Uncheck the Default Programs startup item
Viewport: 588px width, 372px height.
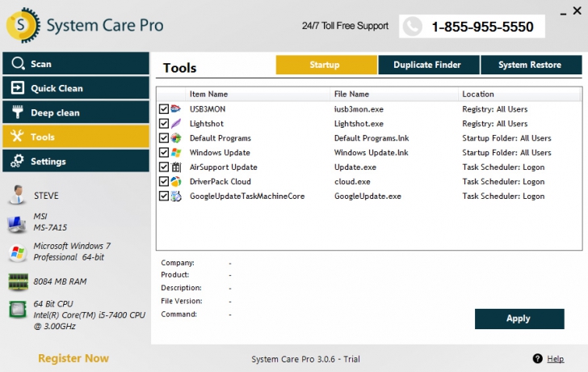pos(163,137)
